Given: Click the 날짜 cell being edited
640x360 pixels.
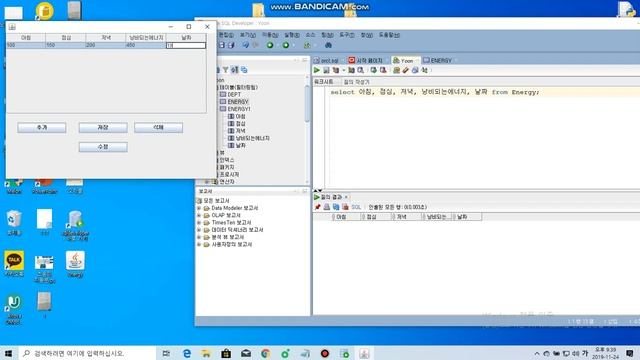Looking at the screenshot, I should pyautogui.click(x=186, y=45).
